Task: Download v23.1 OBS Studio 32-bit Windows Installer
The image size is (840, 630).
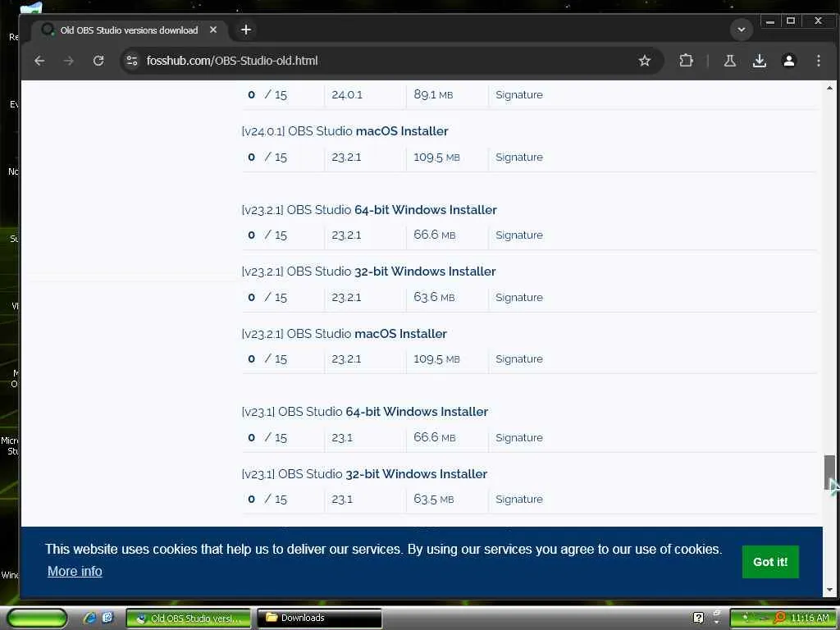Action: click(364, 474)
